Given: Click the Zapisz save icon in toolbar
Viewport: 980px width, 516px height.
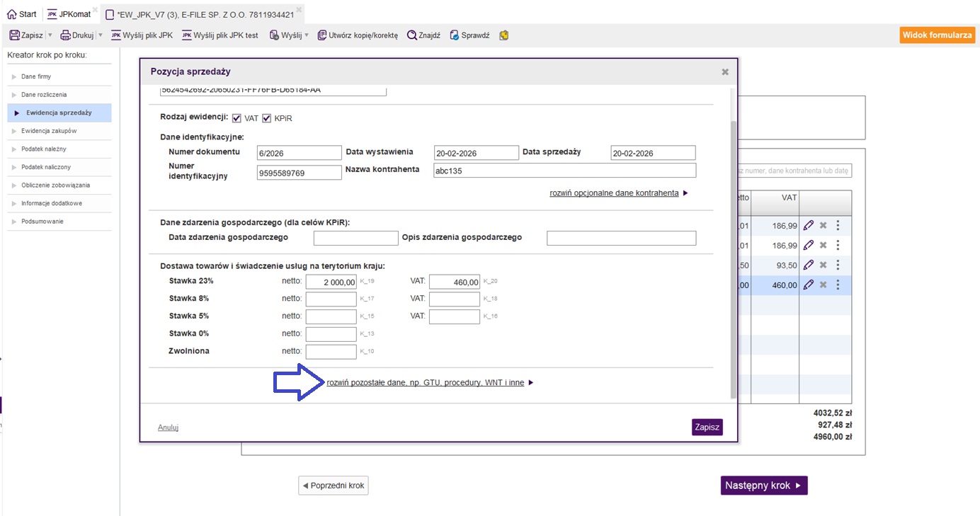Looking at the screenshot, I should 14,35.
